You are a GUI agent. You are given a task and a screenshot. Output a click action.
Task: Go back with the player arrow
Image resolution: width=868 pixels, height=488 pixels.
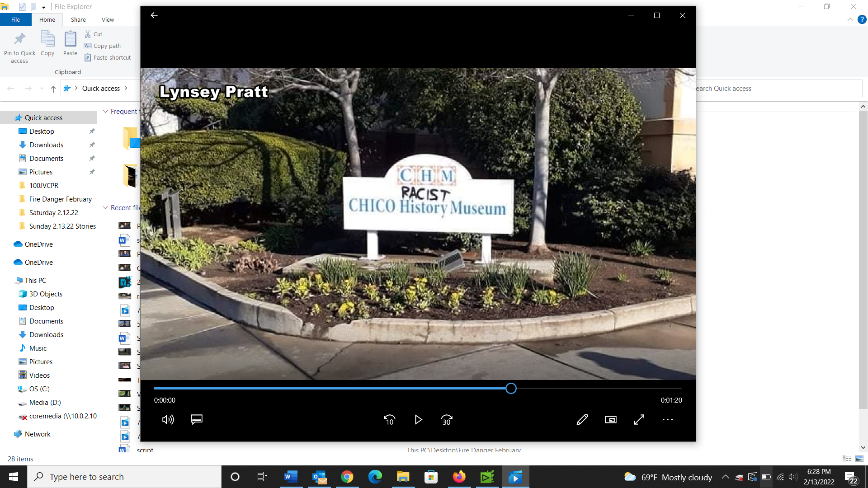click(154, 15)
